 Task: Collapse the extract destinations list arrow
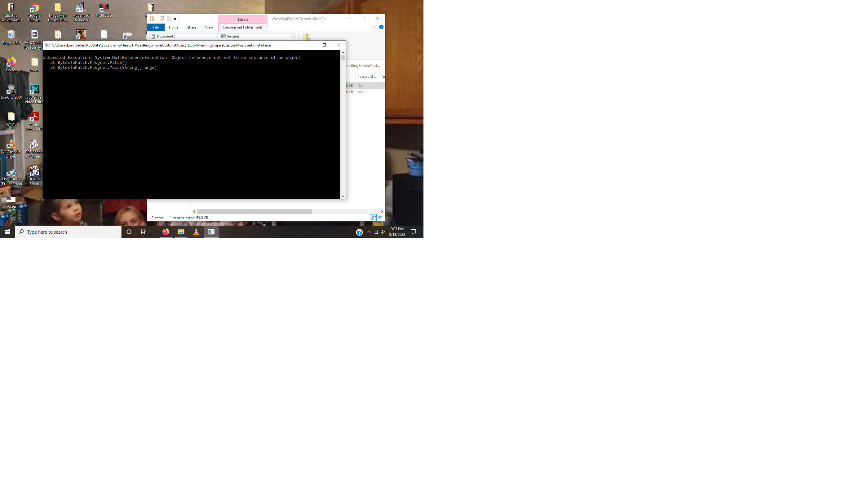[293, 36]
